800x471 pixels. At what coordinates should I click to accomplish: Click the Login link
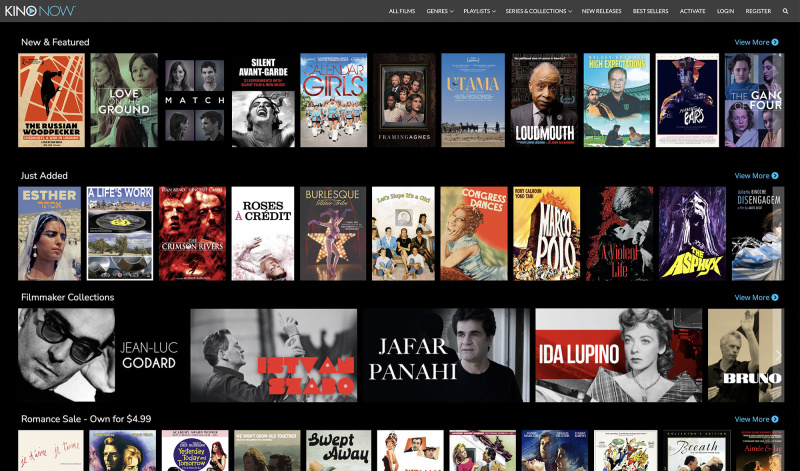click(725, 11)
